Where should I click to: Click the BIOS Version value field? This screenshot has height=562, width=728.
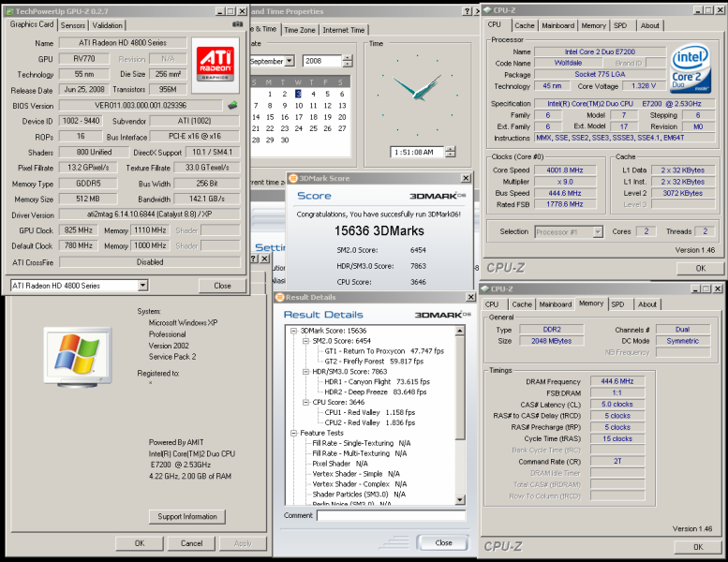coord(141,105)
